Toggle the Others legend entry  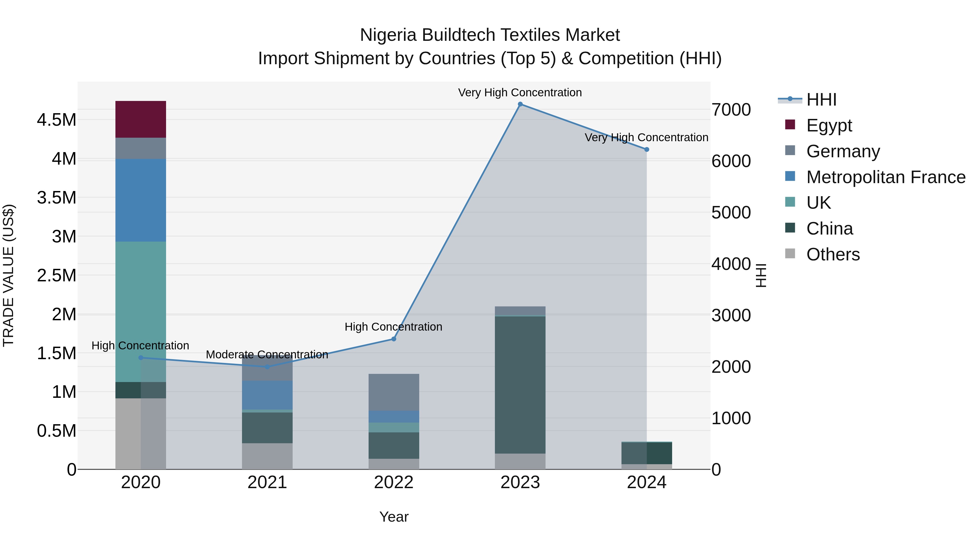click(822, 254)
